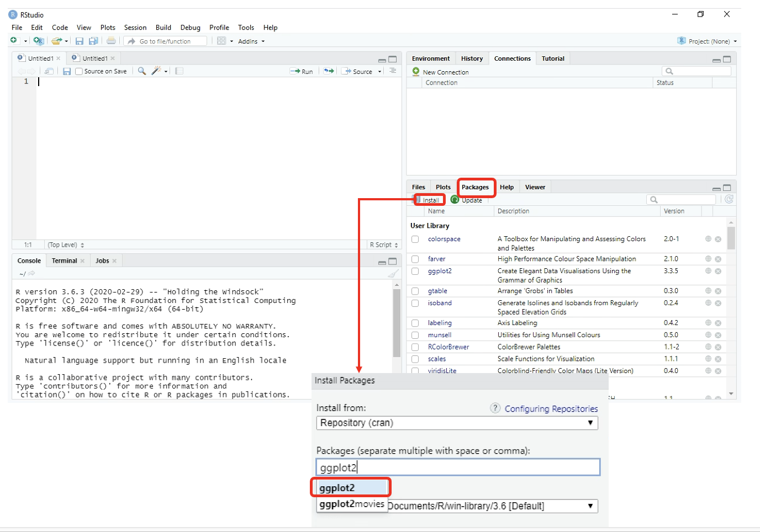760x532 pixels.
Task: Click the Code Tools magic wand icon
Action: [x=156, y=71]
